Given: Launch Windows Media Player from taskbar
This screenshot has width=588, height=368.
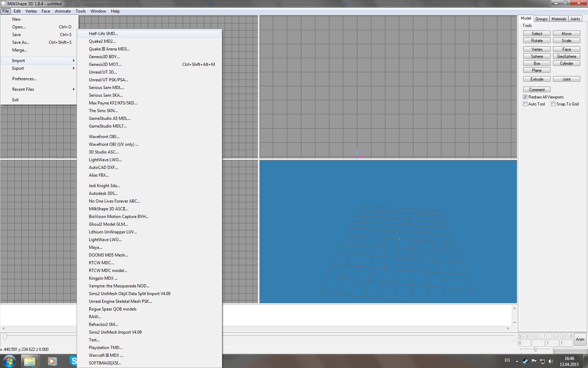Looking at the screenshot, I should pos(52,361).
